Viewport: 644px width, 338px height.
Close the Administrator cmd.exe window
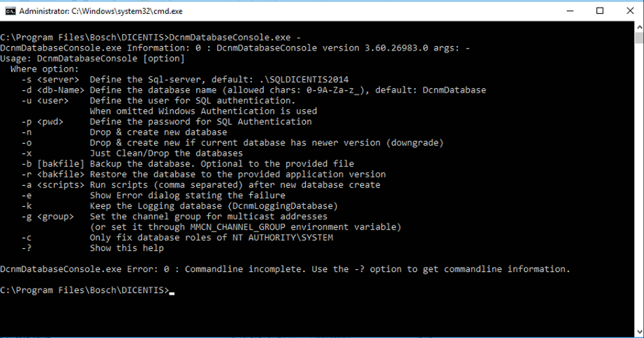pos(630,11)
